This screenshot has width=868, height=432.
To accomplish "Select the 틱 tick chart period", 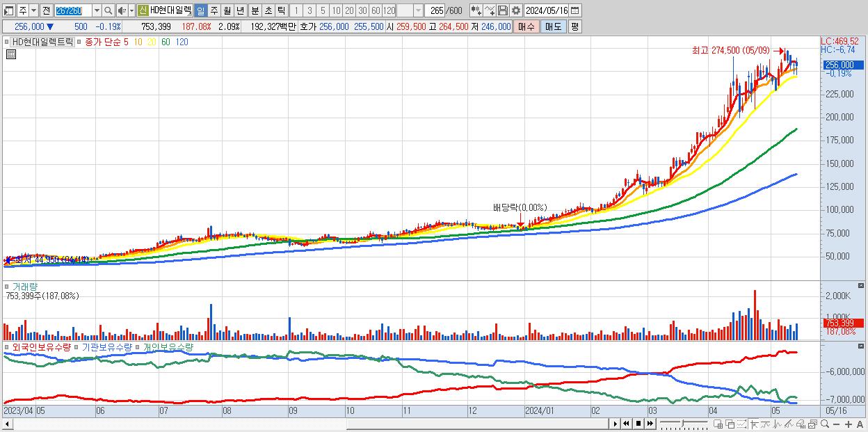I will 281,10.
